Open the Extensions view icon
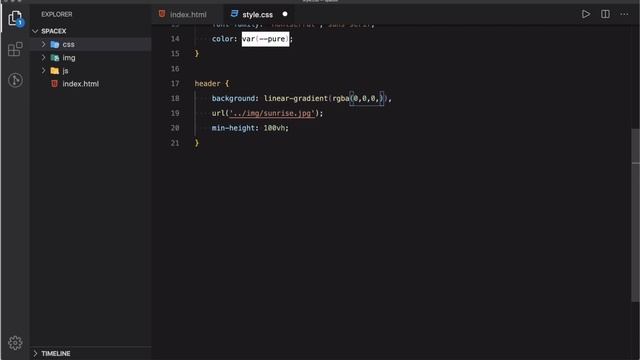The width and height of the screenshot is (640, 360). (x=15, y=49)
